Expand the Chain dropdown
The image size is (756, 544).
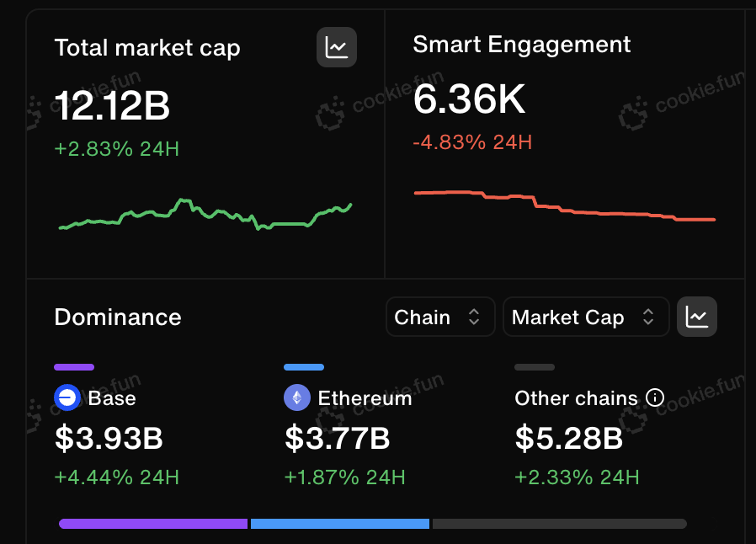pos(440,317)
